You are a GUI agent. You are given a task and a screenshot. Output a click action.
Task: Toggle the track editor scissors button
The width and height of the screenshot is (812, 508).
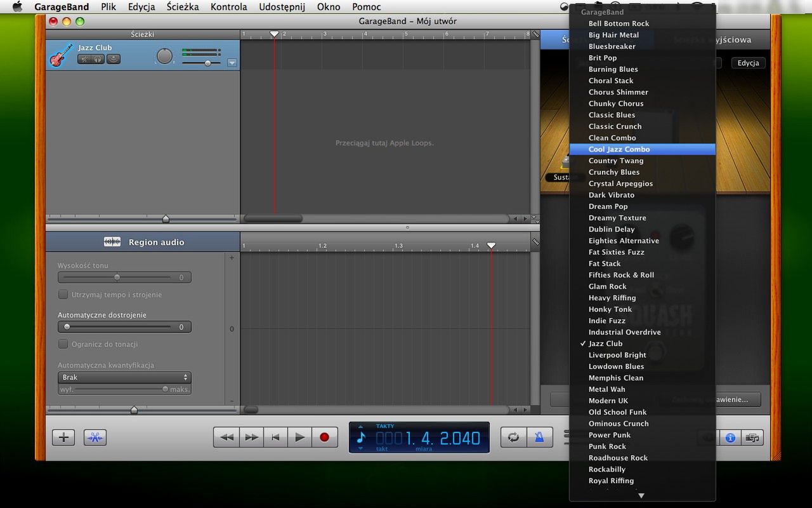tap(95, 437)
